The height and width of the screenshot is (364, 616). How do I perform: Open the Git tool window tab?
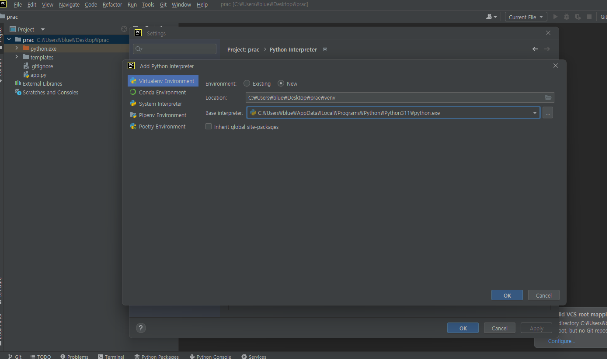coord(15,357)
